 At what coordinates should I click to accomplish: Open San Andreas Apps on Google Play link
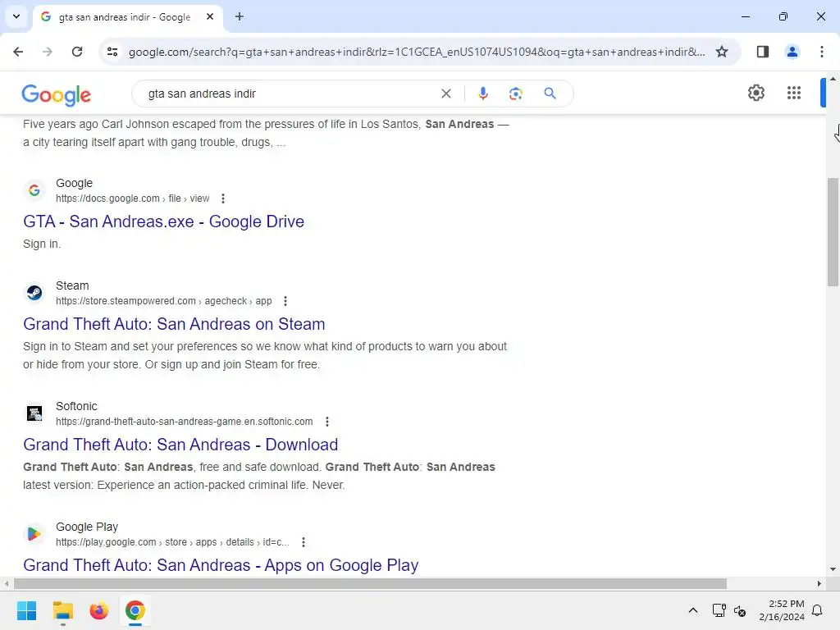tap(220, 564)
